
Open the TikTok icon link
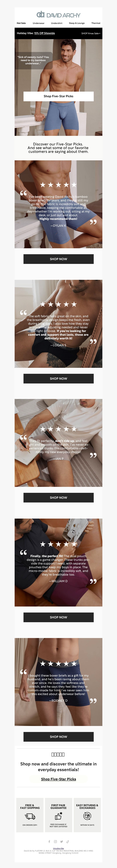tap(68, 842)
